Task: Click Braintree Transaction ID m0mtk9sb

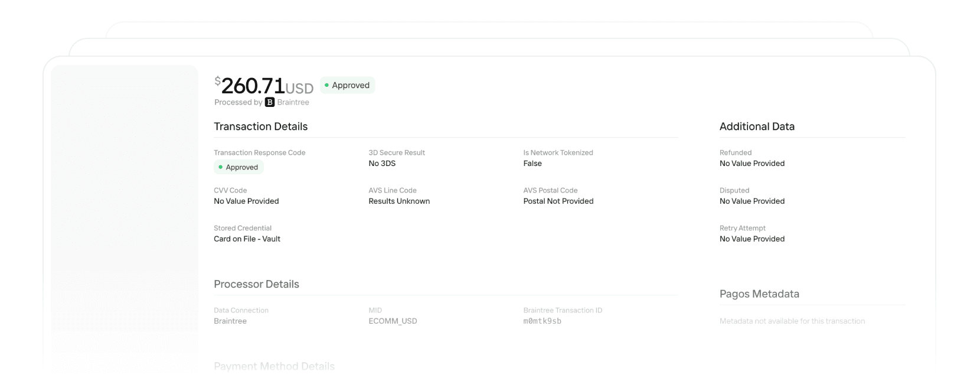Action: (x=542, y=321)
